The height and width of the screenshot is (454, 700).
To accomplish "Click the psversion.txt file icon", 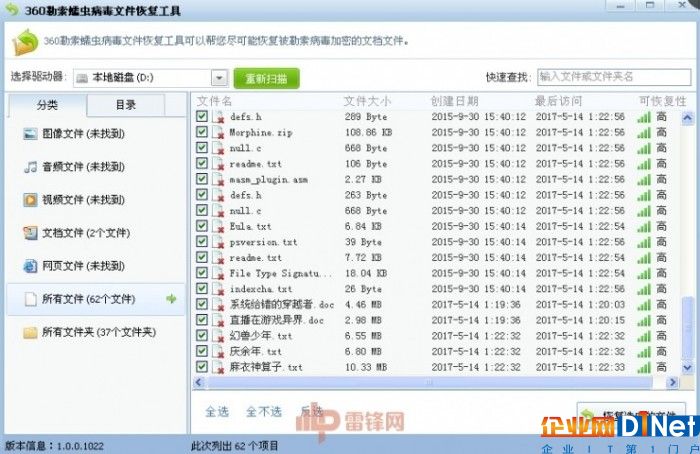I will pyautogui.click(x=218, y=242).
